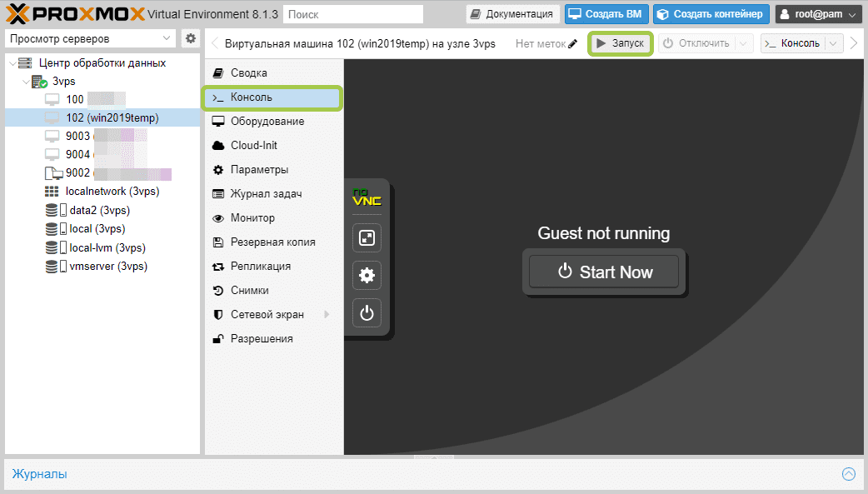Click the top toolbar Консоль button
The height and width of the screenshot is (494, 868).
pos(793,43)
